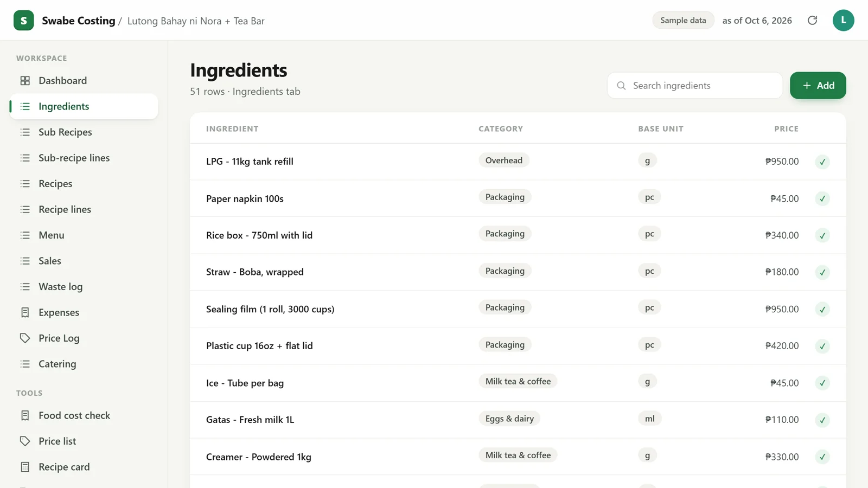Click the Sample data badge
This screenshot has width=868, height=488.
(x=683, y=21)
